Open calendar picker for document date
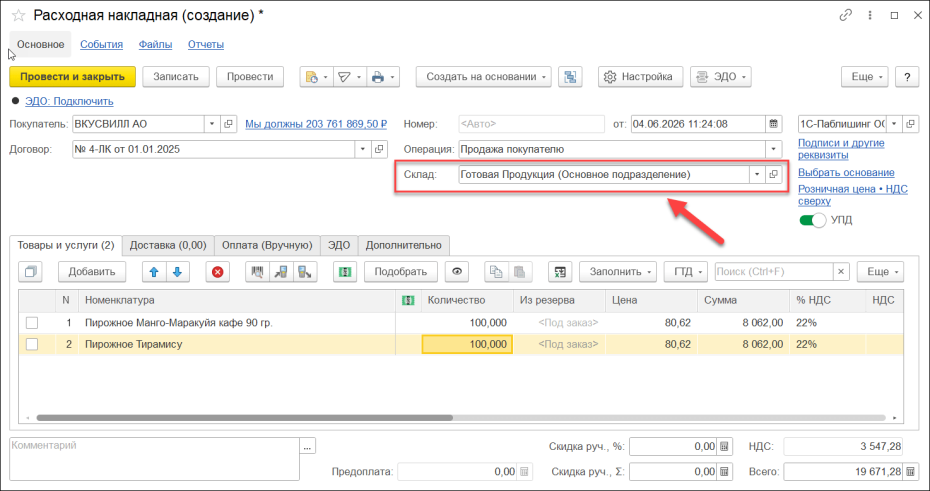This screenshot has height=491, width=930. (x=773, y=124)
